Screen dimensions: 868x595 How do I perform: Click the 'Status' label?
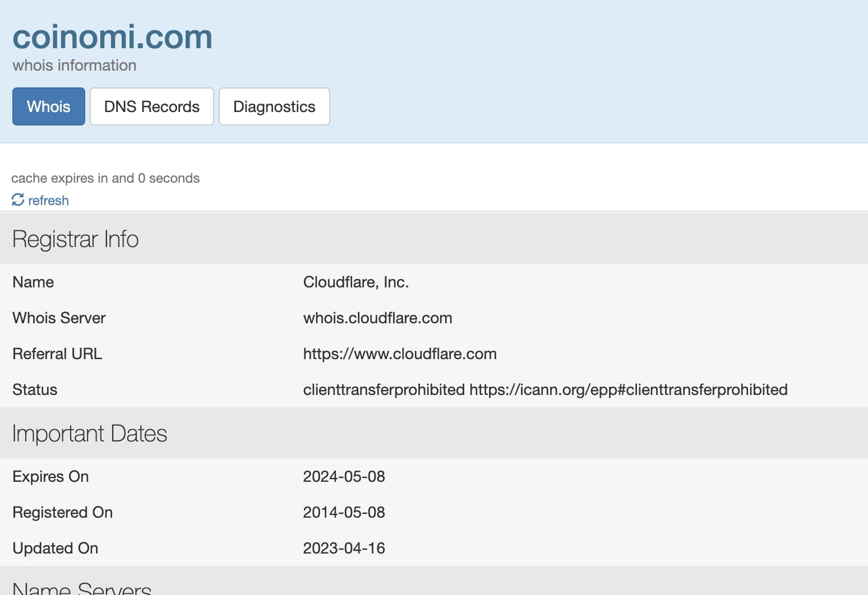[x=35, y=390]
